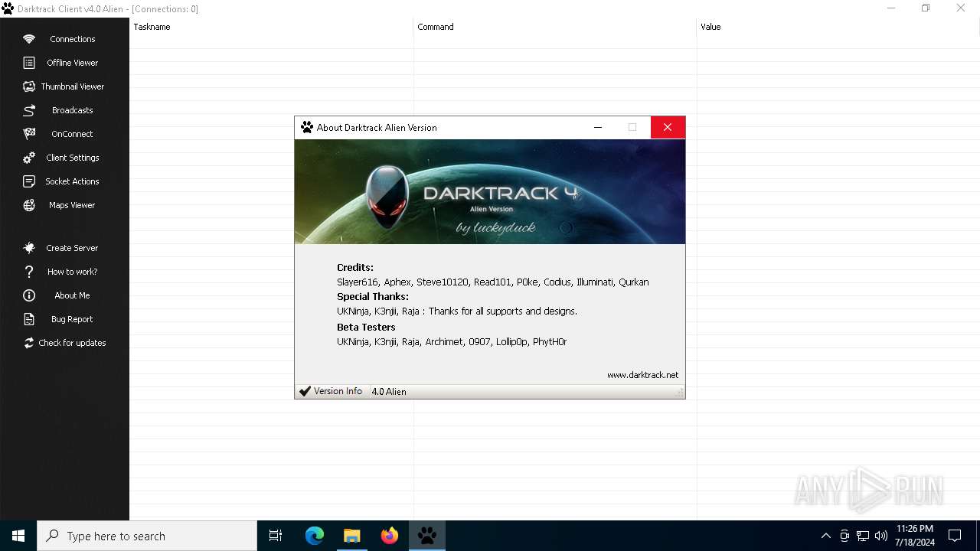The height and width of the screenshot is (551, 980).
Task: Visit the www.darktrack.net link
Action: click(x=642, y=375)
